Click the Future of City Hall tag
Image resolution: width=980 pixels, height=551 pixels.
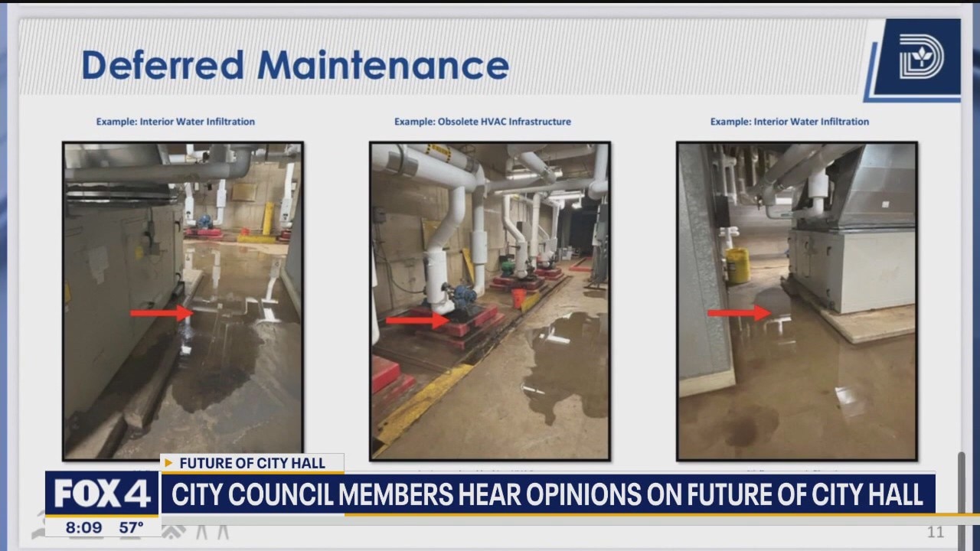tap(253, 463)
